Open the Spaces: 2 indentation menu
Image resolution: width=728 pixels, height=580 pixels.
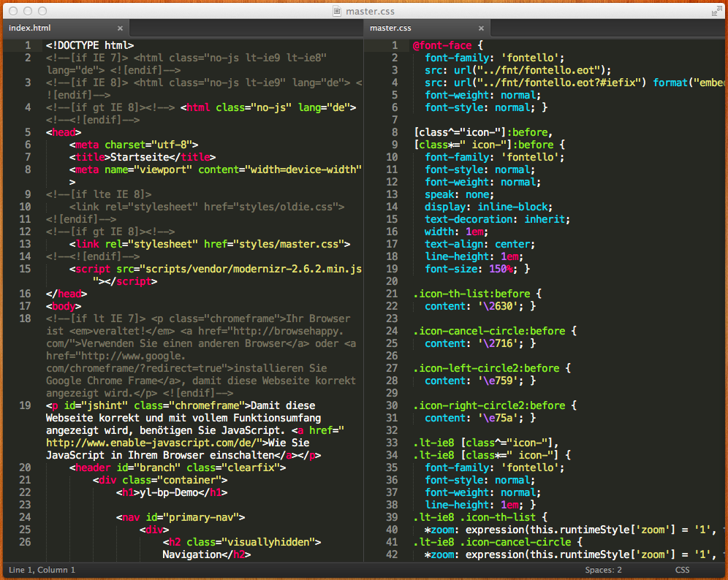click(x=603, y=570)
